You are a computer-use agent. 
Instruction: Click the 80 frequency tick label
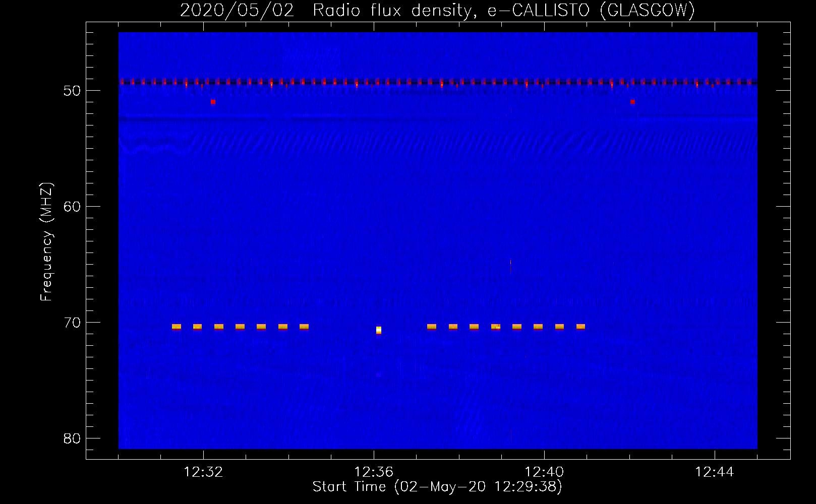72,438
